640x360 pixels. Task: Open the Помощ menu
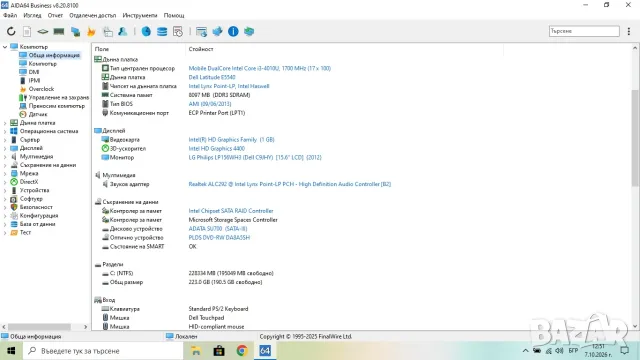(174, 16)
